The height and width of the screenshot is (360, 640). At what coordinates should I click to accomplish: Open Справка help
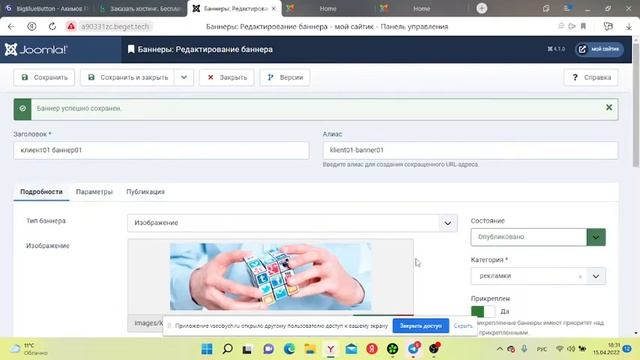click(x=591, y=77)
